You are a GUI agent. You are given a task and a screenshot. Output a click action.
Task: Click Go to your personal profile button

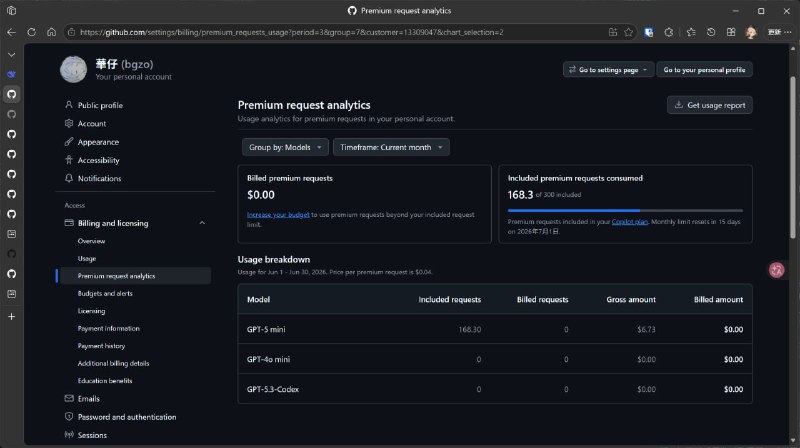(x=704, y=69)
